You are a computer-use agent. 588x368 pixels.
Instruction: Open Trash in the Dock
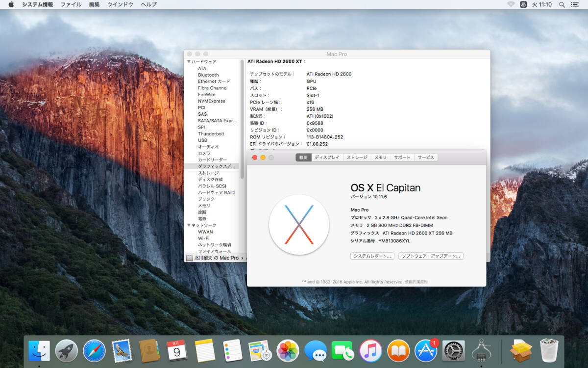(549, 350)
